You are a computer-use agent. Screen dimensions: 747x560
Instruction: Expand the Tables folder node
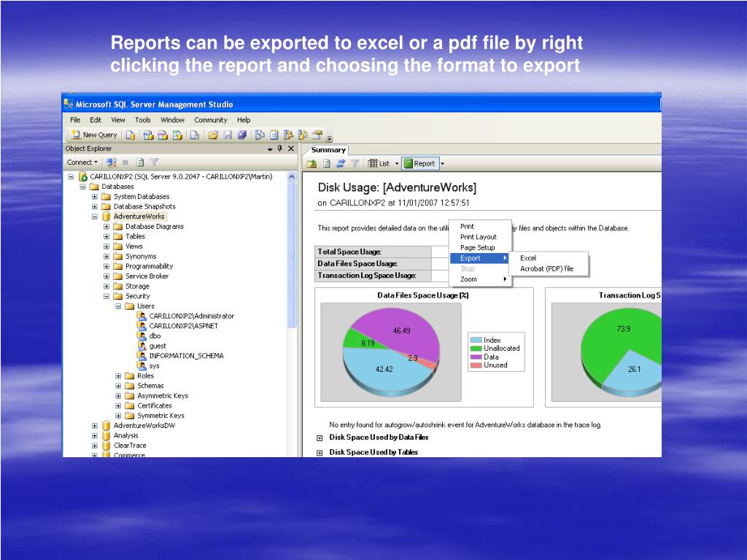[107, 237]
